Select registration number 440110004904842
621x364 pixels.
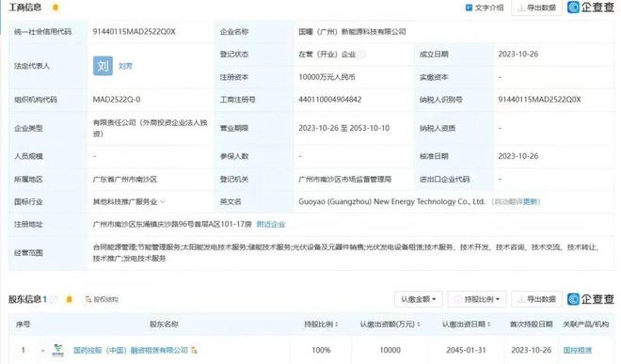tap(330, 100)
